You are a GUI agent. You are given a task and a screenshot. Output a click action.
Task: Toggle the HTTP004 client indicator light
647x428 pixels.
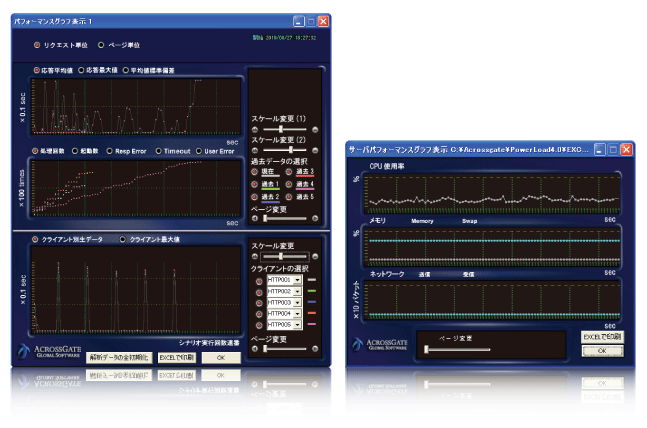pos(259,314)
